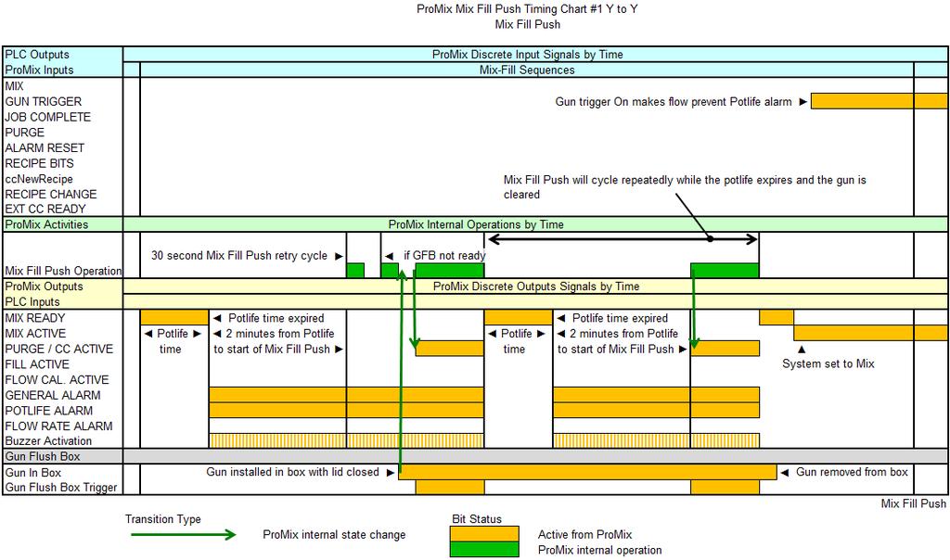Click 'ProMix Discrete Outputs Signals by Time' header
This screenshot has width=950, height=560.
tap(536, 286)
